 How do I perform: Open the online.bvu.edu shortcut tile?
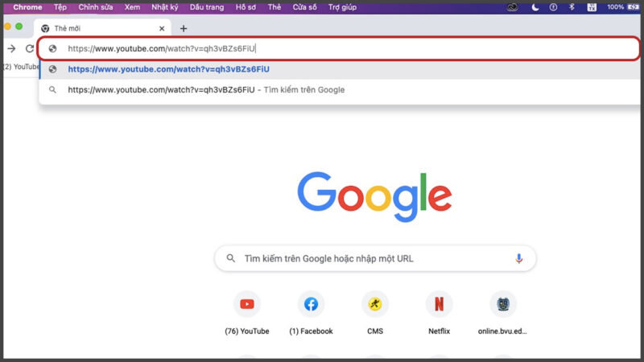(503, 304)
